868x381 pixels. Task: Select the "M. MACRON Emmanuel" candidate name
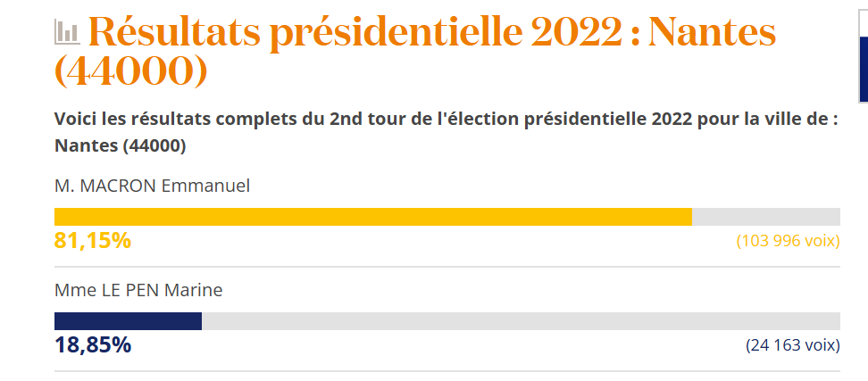click(x=152, y=186)
